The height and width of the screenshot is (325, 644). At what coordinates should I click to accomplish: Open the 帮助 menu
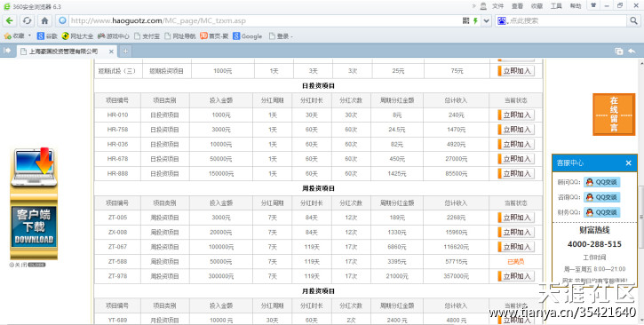click(x=576, y=6)
